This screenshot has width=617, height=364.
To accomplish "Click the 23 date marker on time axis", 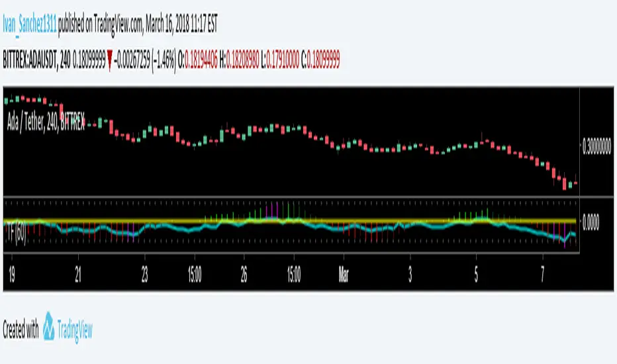I will click(x=145, y=275).
